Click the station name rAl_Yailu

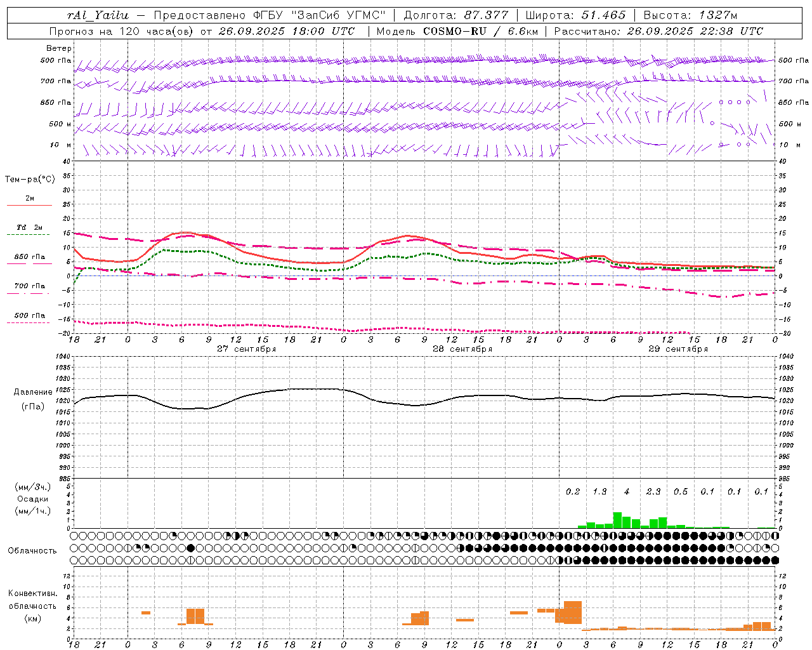click(98, 15)
